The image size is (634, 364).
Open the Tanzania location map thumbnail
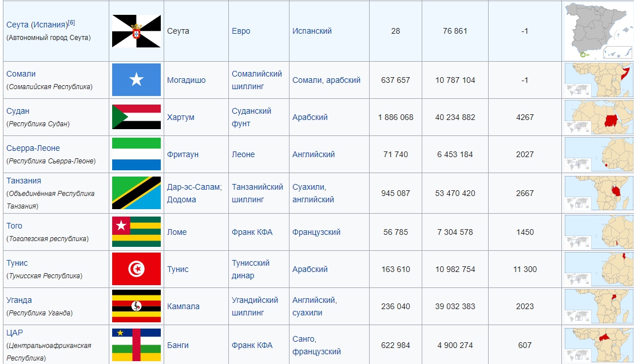tap(599, 193)
